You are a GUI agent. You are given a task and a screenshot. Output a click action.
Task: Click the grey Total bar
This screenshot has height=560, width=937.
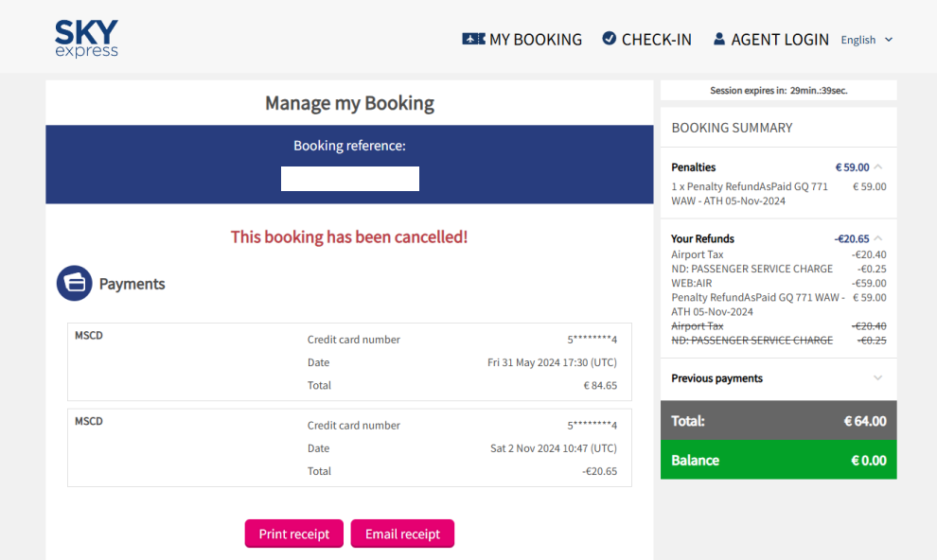(778, 421)
